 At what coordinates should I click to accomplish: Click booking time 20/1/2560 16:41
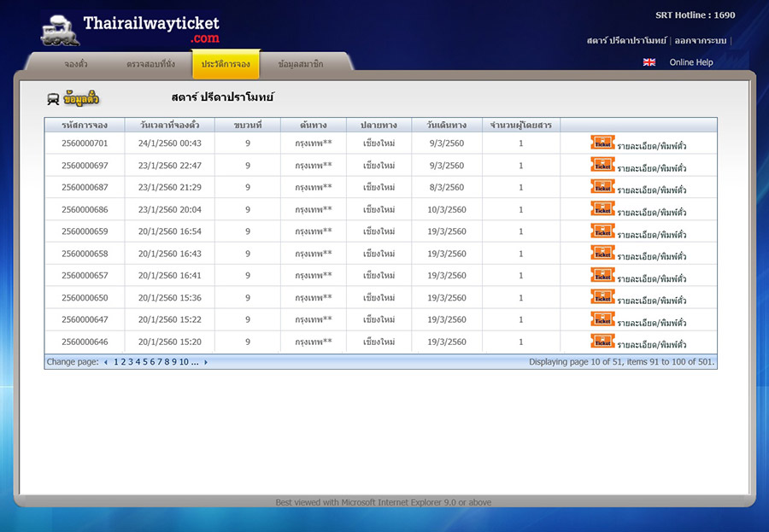[170, 276]
